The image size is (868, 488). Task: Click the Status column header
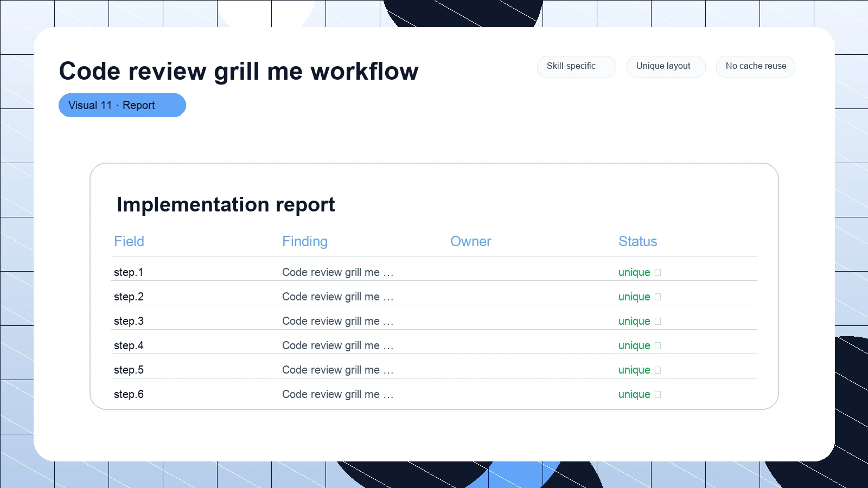coord(638,241)
